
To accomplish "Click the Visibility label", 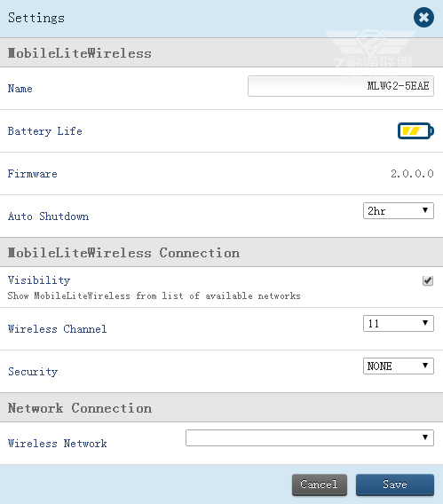I will coord(39,280).
